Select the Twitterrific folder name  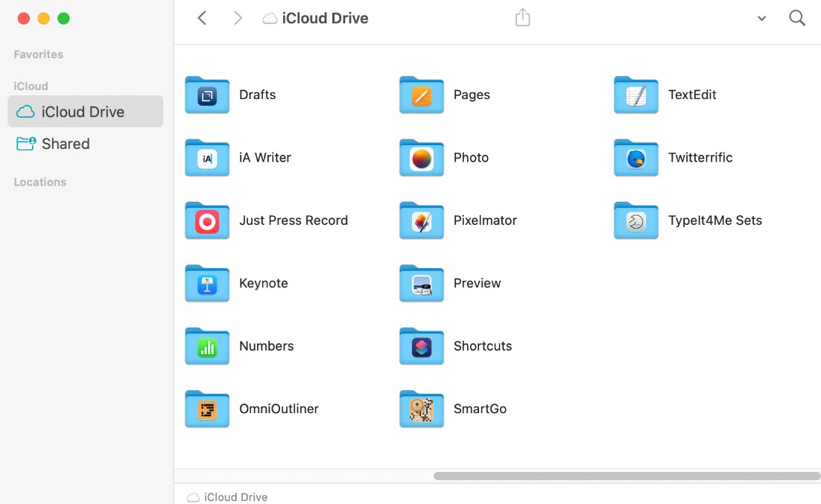(x=700, y=158)
